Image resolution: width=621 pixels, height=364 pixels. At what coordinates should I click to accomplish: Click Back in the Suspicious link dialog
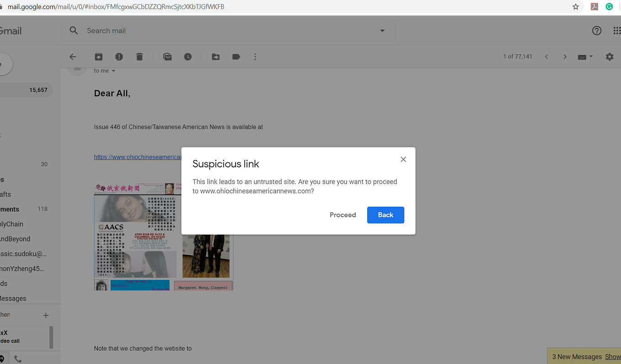pos(385,215)
